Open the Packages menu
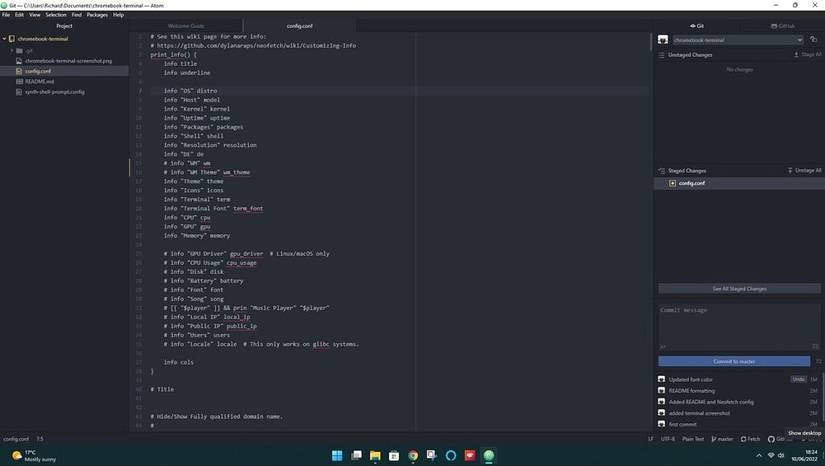The width and height of the screenshot is (825, 466). 97,15
